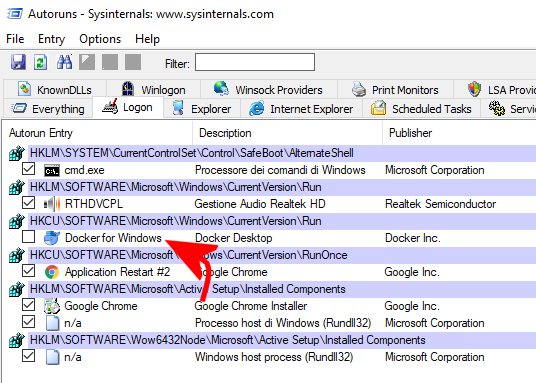The width and height of the screenshot is (536, 383).
Task: Uncheck the cmd.exe autorun entry
Action: [x=28, y=169]
